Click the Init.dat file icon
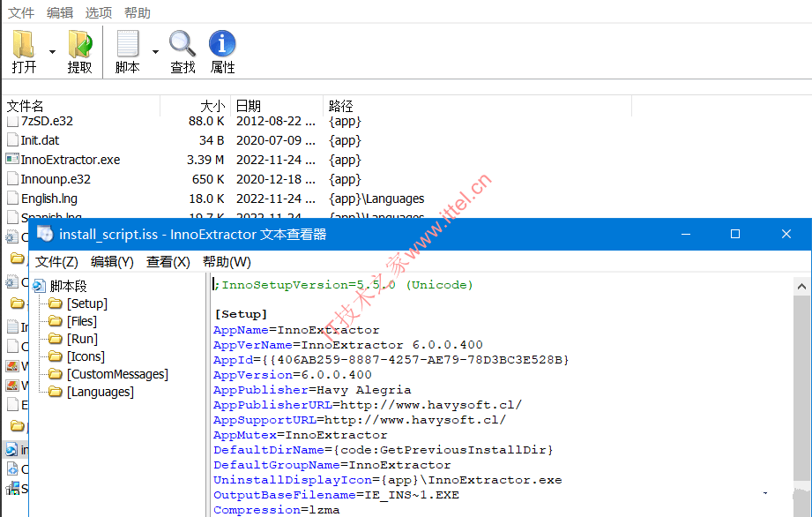Image resolution: width=812 pixels, height=517 pixels. 12,140
